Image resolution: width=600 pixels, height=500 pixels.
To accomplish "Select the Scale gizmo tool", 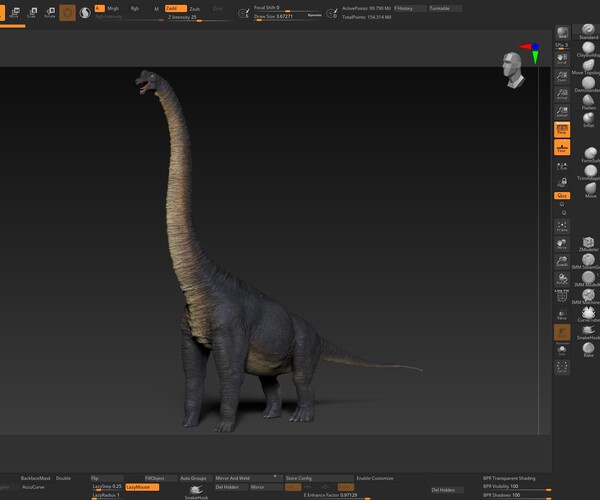I will tap(32, 12).
